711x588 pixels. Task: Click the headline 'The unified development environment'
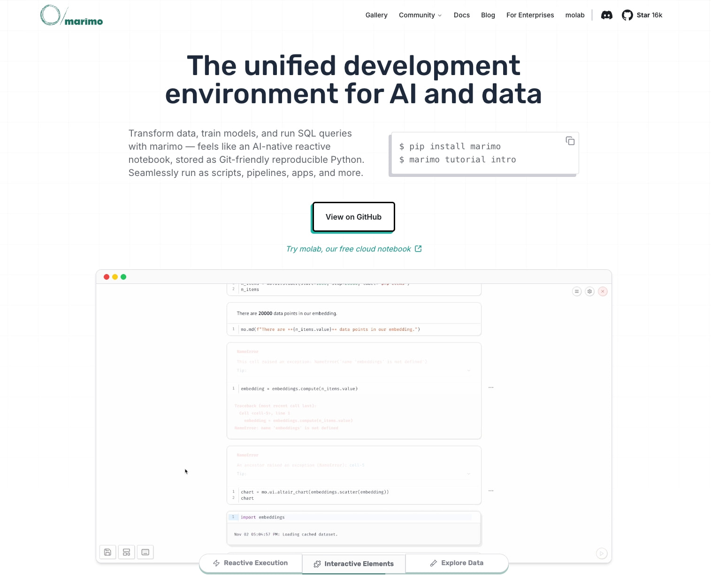tap(354, 79)
